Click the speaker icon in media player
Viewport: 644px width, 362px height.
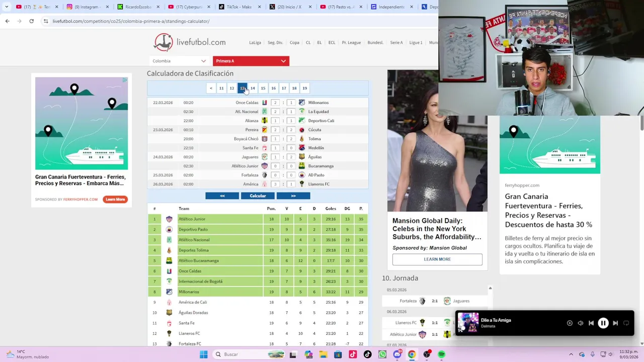point(581,323)
